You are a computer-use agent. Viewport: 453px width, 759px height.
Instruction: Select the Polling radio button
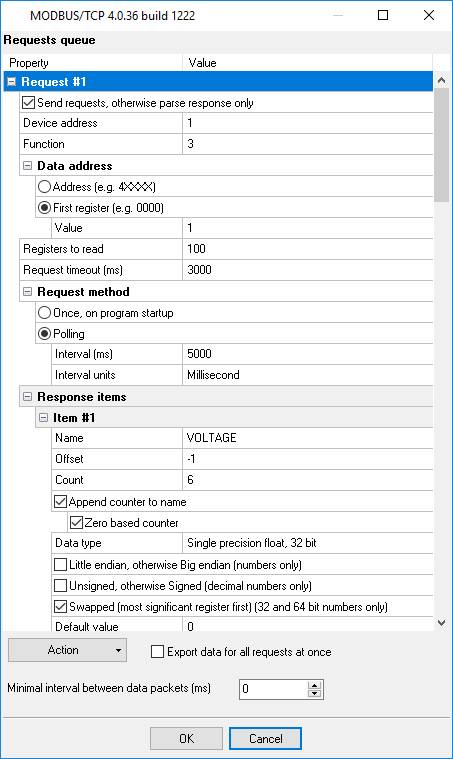pos(45,334)
